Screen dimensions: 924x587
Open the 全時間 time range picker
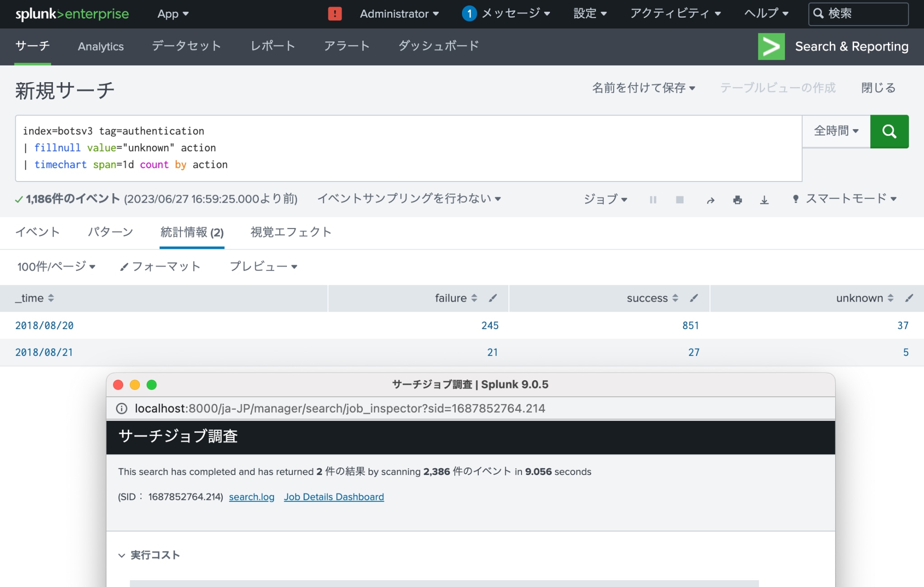click(x=836, y=131)
